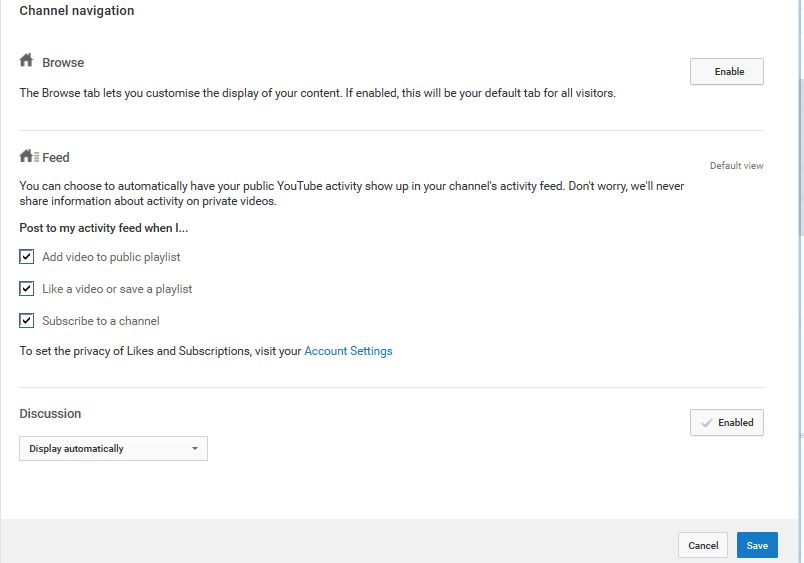Enable the Browse tab
The image size is (804, 563).
[x=727, y=72]
